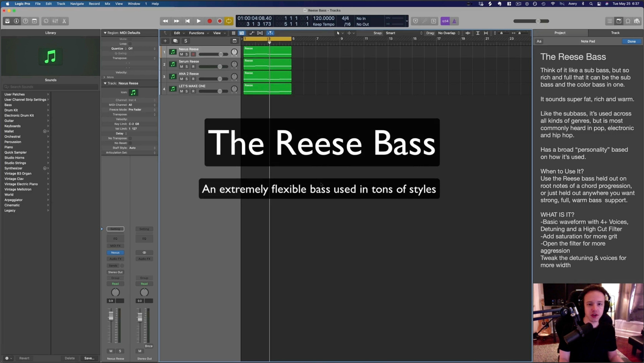Toggle the grid view button in Tracks menu bar
The image size is (644, 363).
[233, 33]
